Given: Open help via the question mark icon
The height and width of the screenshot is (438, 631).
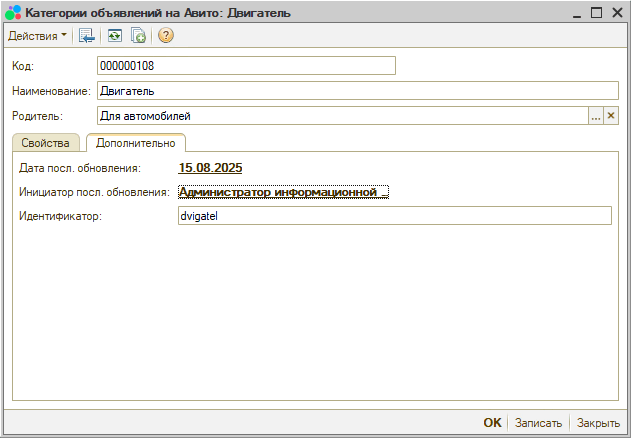Looking at the screenshot, I should [x=166, y=36].
